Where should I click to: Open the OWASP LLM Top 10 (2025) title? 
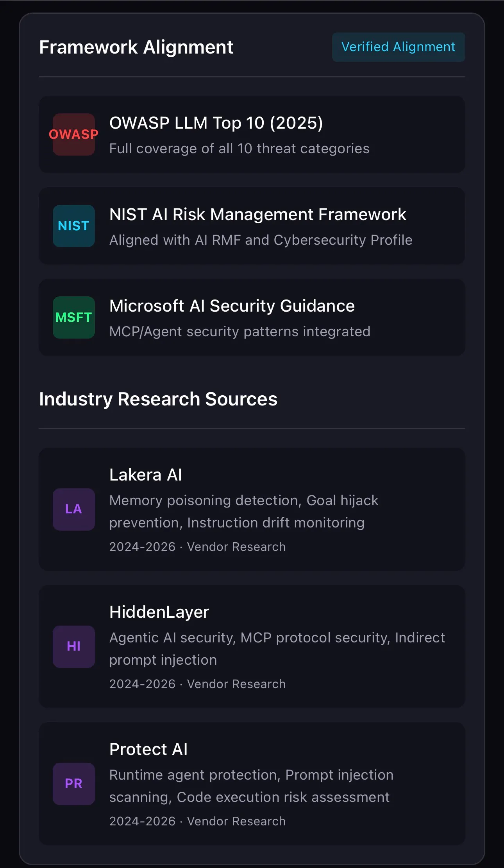pyautogui.click(x=216, y=123)
